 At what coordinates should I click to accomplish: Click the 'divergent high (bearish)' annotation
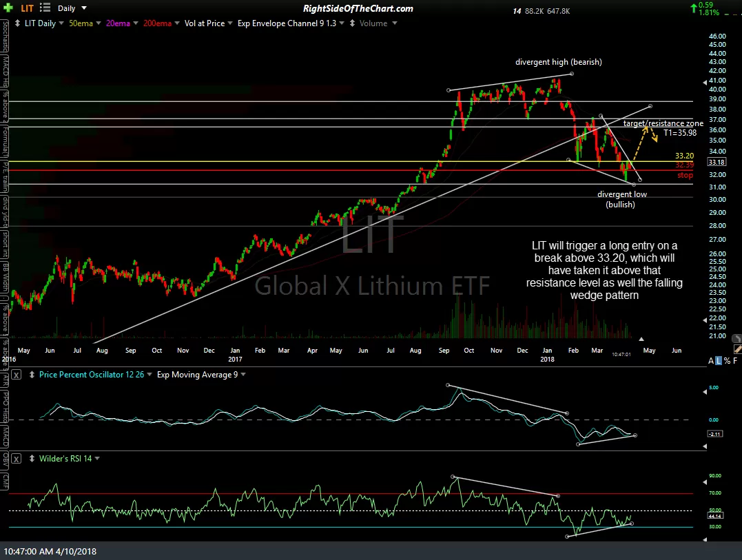(558, 62)
